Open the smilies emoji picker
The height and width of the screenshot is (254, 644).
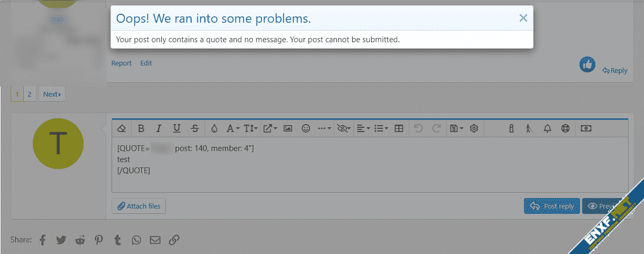pyautogui.click(x=306, y=128)
